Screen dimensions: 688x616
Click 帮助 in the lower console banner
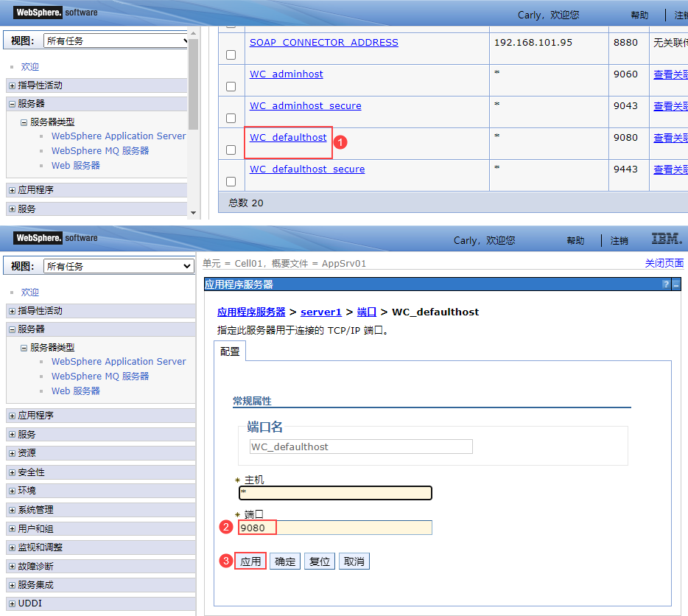pos(575,240)
